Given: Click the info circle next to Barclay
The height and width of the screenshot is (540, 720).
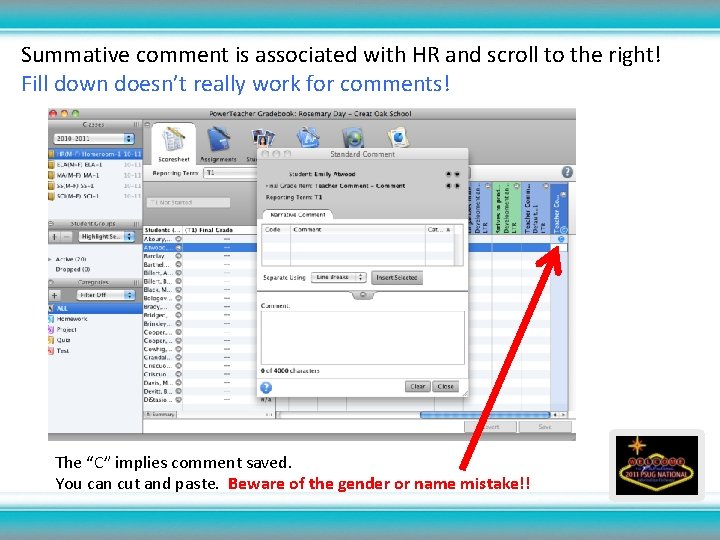Looking at the screenshot, I should [x=179, y=256].
